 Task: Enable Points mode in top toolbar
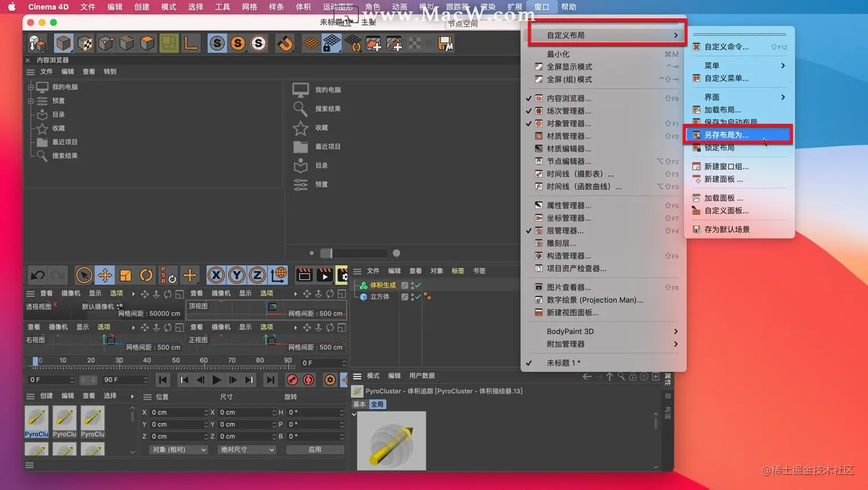106,43
